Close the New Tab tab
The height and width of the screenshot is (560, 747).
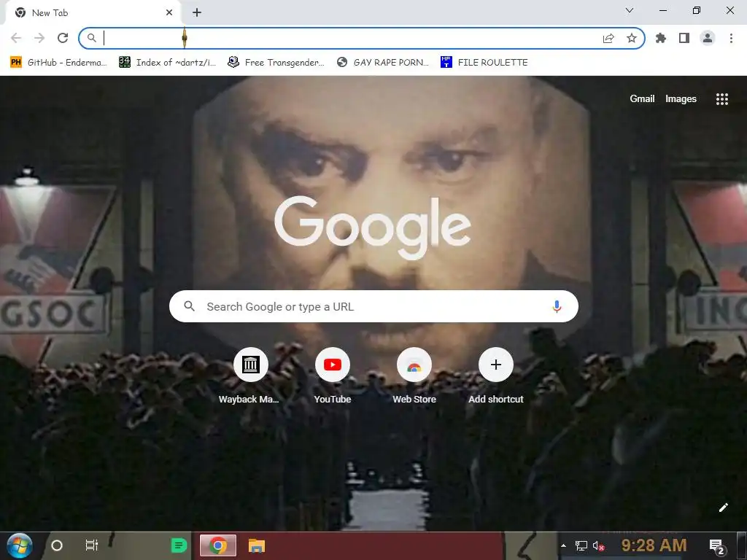tap(169, 13)
